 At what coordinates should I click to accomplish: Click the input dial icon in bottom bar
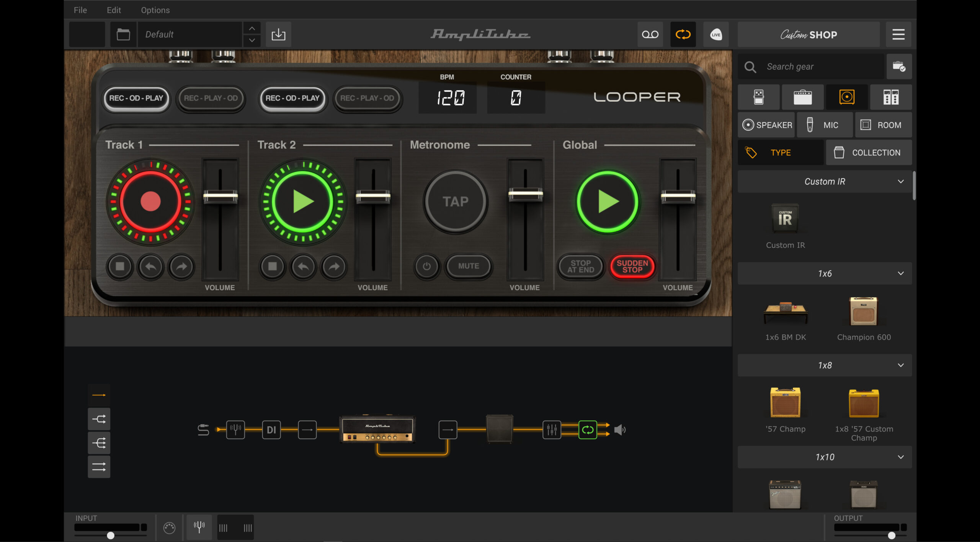point(169,528)
